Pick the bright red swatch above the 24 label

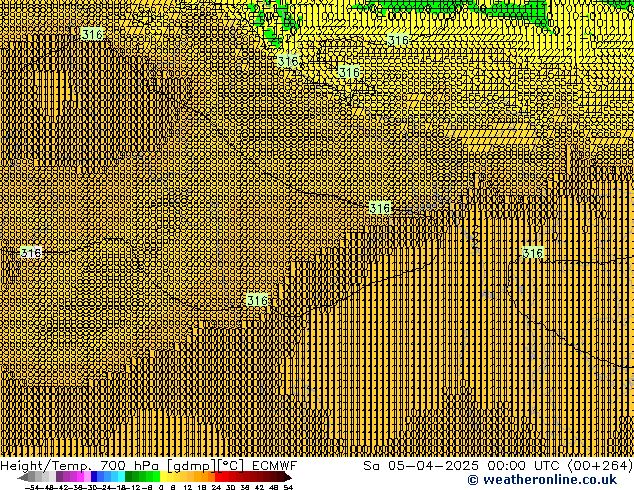click(x=218, y=477)
